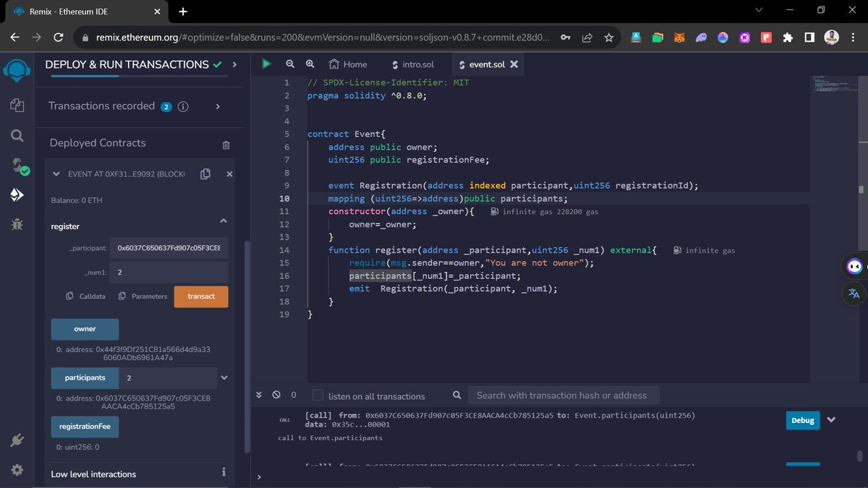868x488 pixels.
Task: Click the participants index input field
Action: point(168,378)
